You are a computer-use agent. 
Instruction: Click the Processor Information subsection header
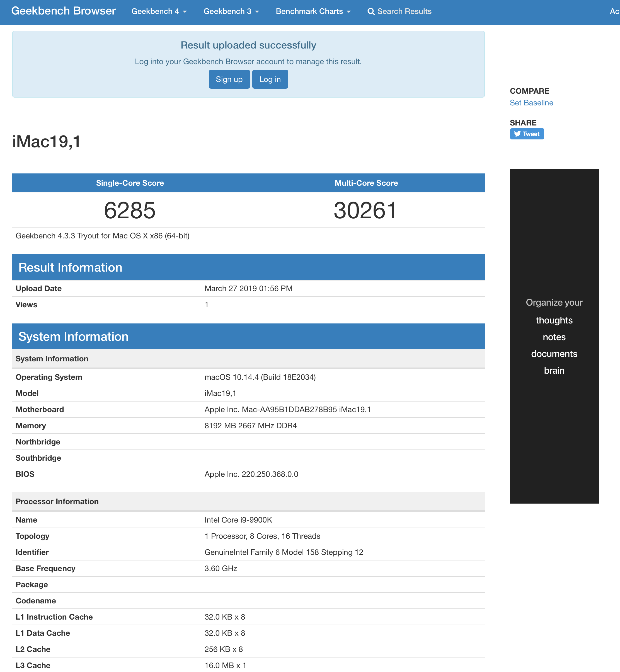(x=248, y=501)
